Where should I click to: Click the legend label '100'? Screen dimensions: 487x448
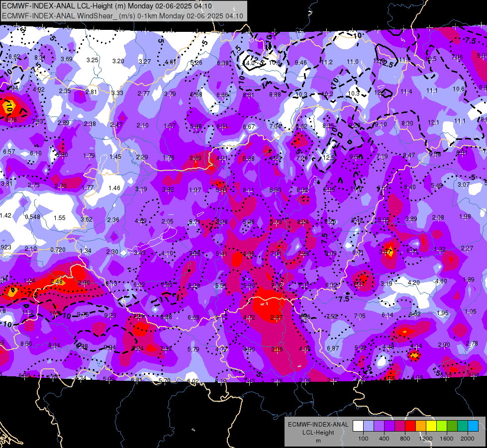[x=363, y=439]
